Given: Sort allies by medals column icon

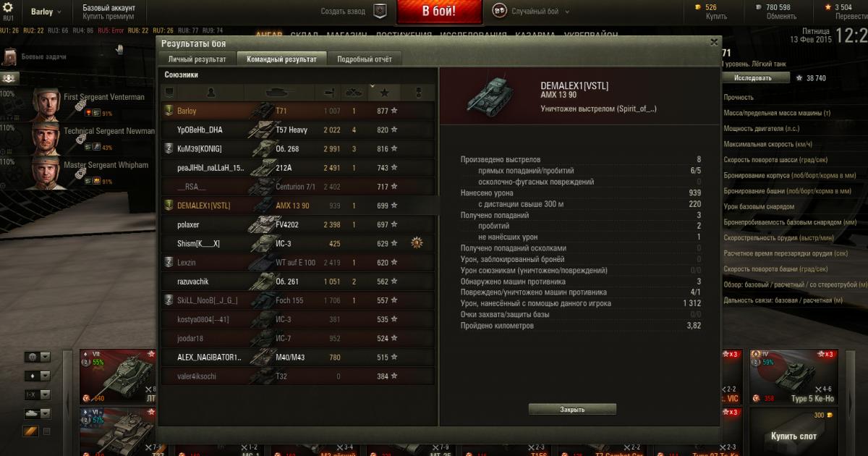Looking at the screenshot, I should point(417,92).
